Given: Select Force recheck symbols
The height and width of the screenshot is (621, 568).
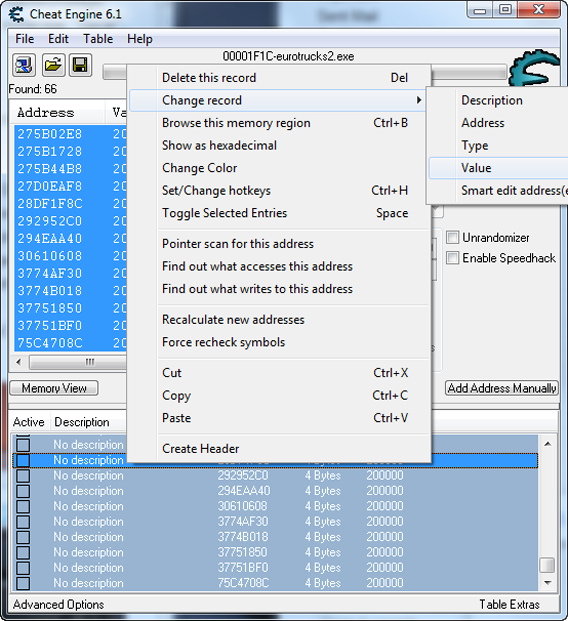Looking at the screenshot, I should coord(279,342).
